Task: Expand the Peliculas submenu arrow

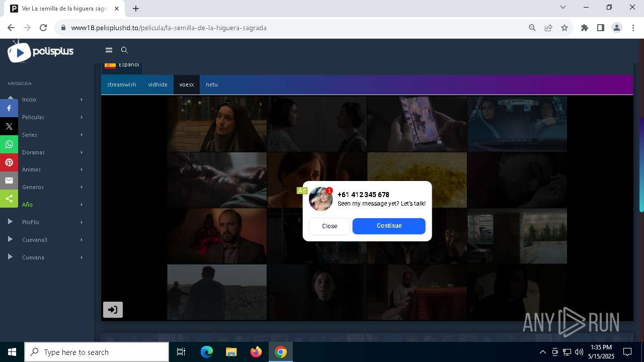Action: pyautogui.click(x=82, y=117)
